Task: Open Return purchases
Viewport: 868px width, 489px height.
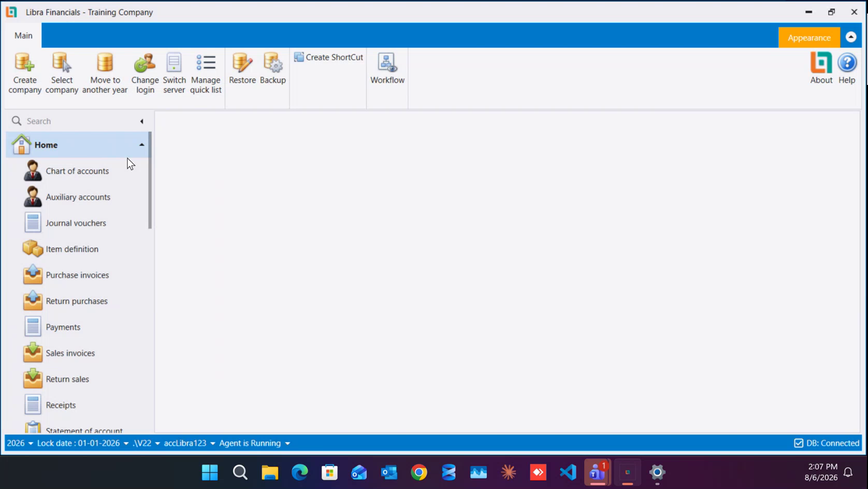Action: tap(78, 301)
